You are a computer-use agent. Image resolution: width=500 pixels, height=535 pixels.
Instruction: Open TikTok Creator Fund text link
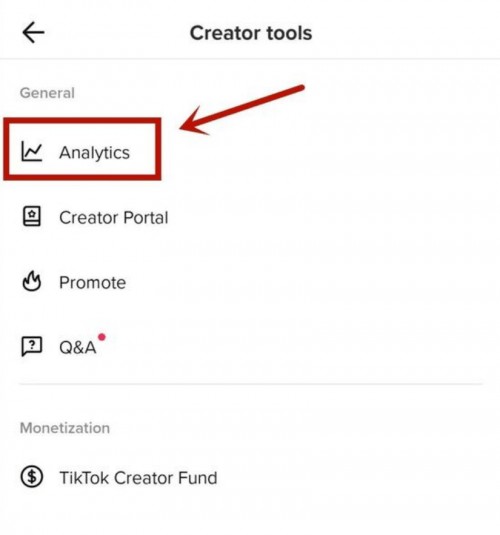click(138, 478)
